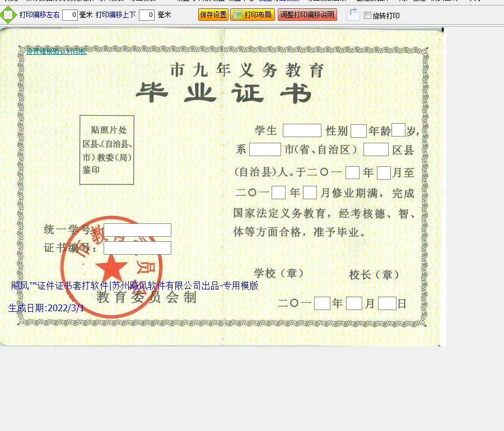Click the 统一学号 student number field

(x=137, y=230)
